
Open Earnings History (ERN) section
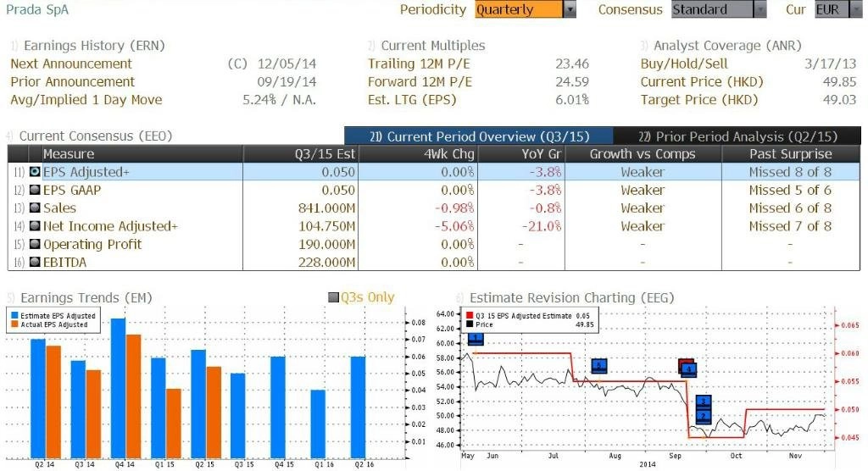[x=94, y=46]
